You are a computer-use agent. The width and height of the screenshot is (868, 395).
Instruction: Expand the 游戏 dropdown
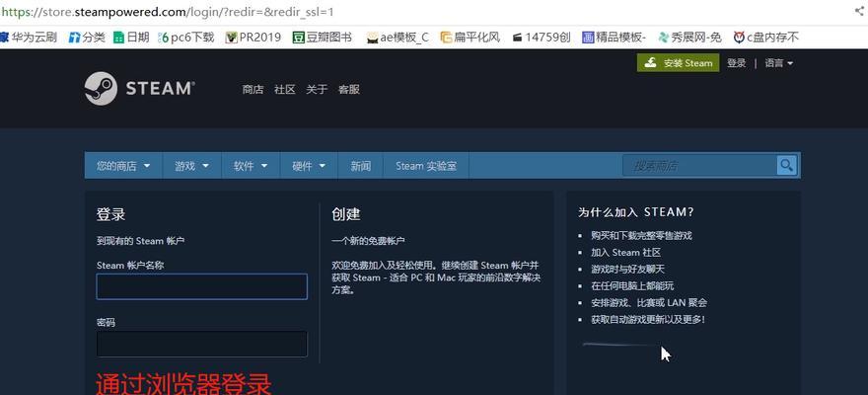[x=191, y=166]
